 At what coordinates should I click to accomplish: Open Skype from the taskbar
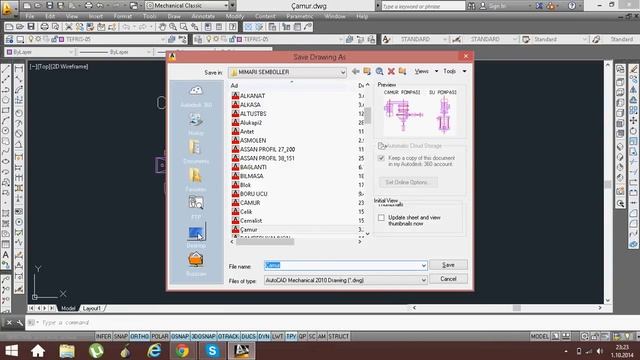pyautogui.click(x=212, y=351)
